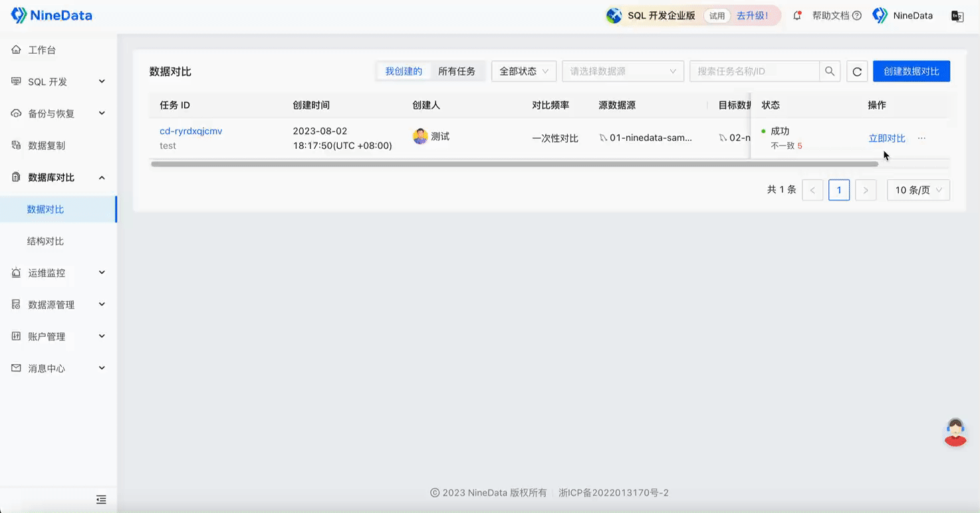Click the SQL 开发 monitor icon
Viewport: 980px width, 513px height.
(x=16, y=82)
